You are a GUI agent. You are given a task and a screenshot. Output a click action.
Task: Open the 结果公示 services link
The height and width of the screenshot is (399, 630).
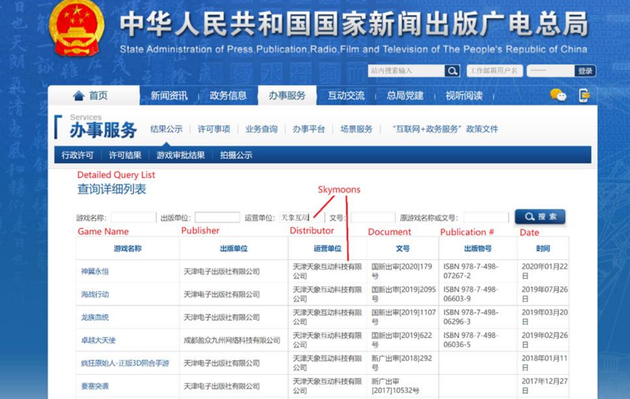[166, 129]
